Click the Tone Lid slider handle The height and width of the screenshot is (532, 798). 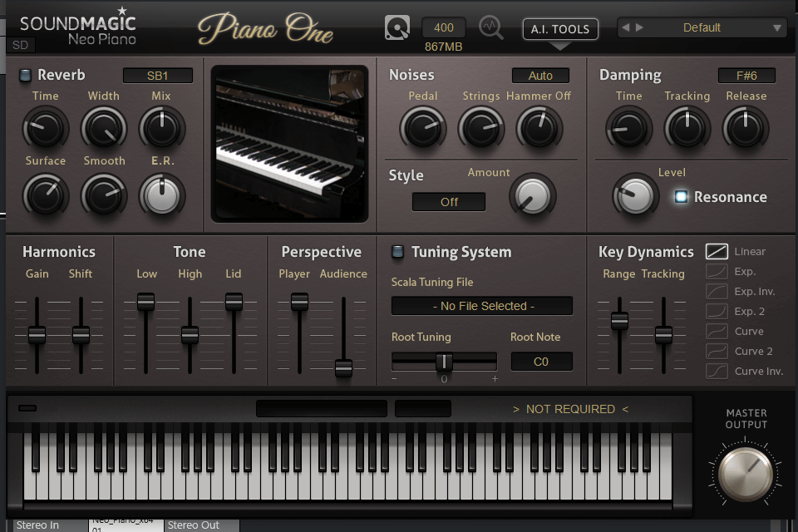[x=234, y=302]
